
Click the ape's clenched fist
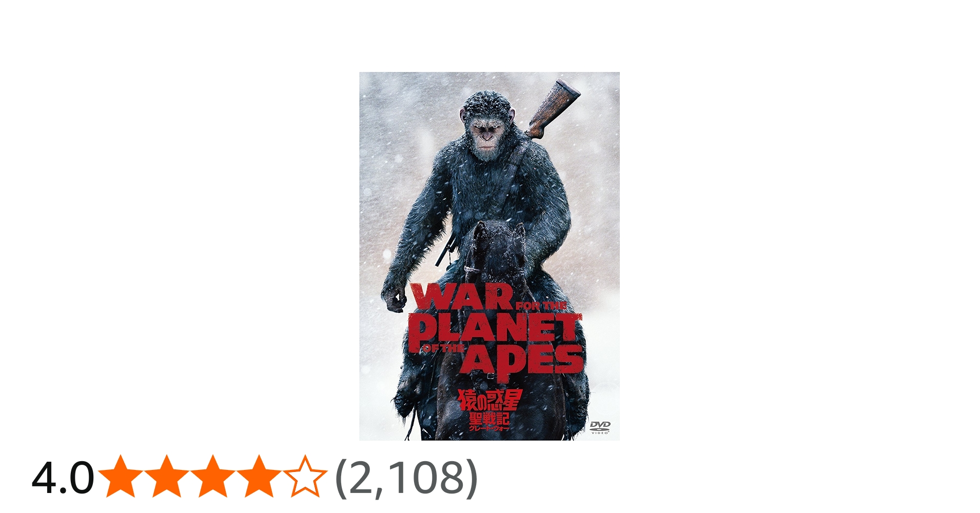tap(394, 299)
